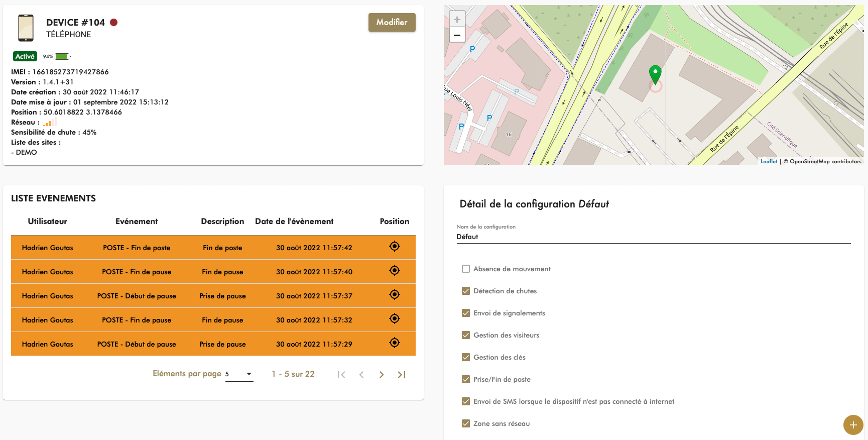Jump to last page of events
Image resolution: width=868 pixels, height=440 pixels.
tap(402, 375)
